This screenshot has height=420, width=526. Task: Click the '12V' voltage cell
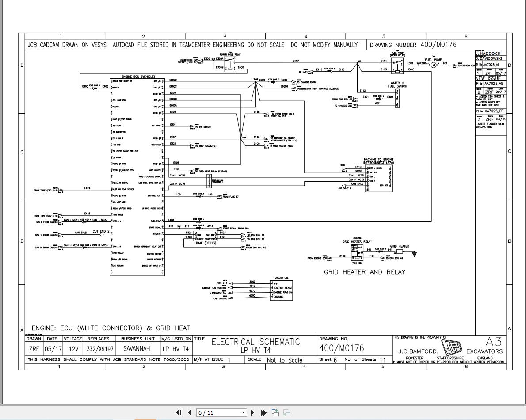pos(73,349)
